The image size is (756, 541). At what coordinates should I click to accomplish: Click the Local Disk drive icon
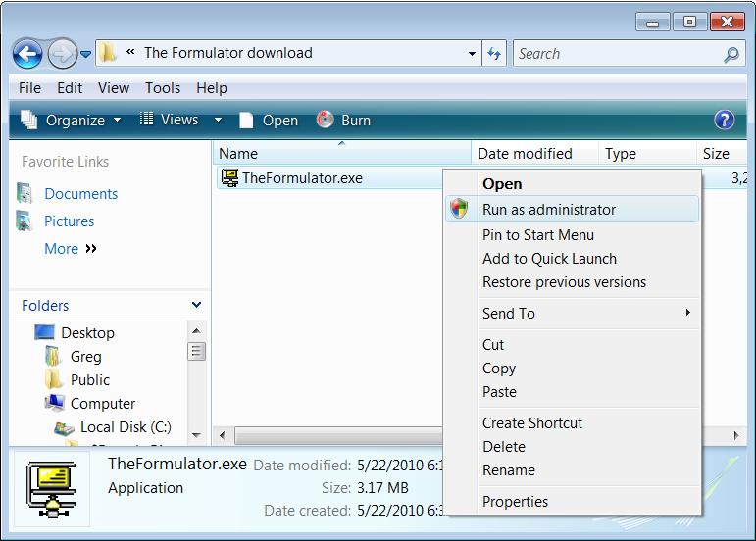tap(64, 427)
